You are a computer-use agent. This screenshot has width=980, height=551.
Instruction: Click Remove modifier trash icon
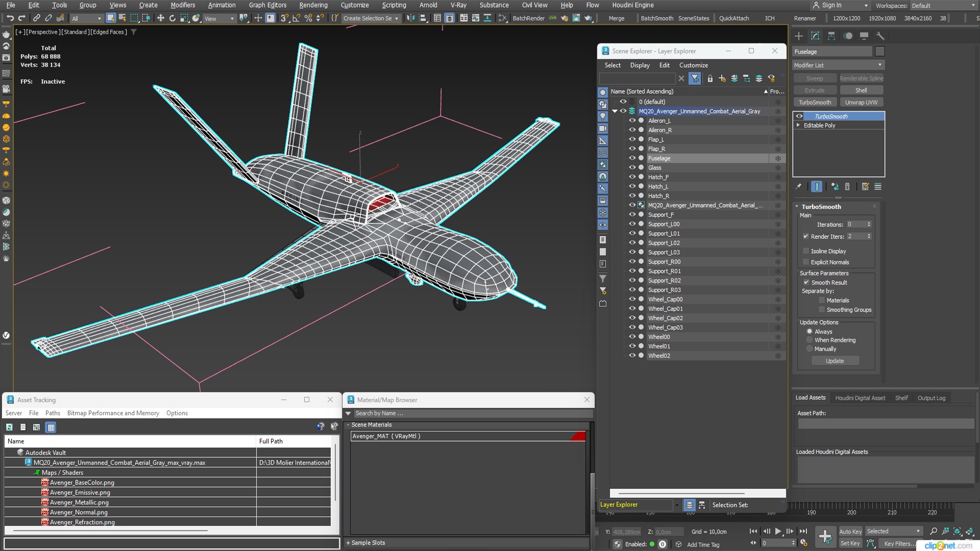[x=847, y=187]
